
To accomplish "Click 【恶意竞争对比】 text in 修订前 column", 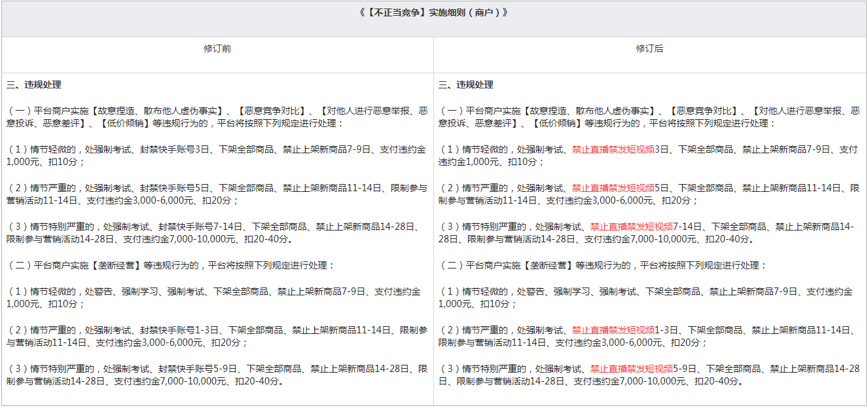I will pos(269,111).
